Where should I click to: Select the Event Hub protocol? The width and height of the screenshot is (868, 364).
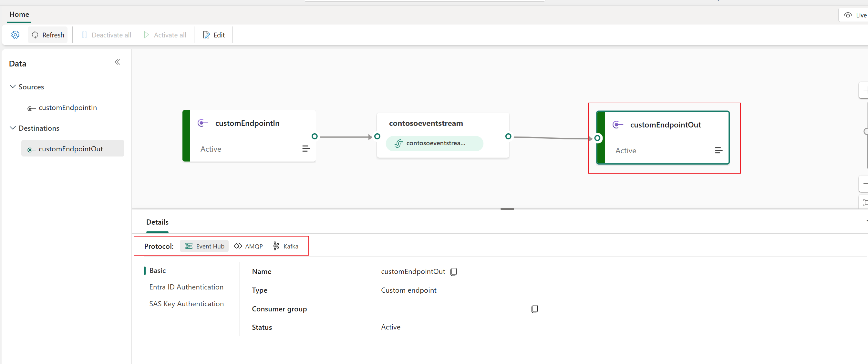pyautogui.click(x=204, y=246)
